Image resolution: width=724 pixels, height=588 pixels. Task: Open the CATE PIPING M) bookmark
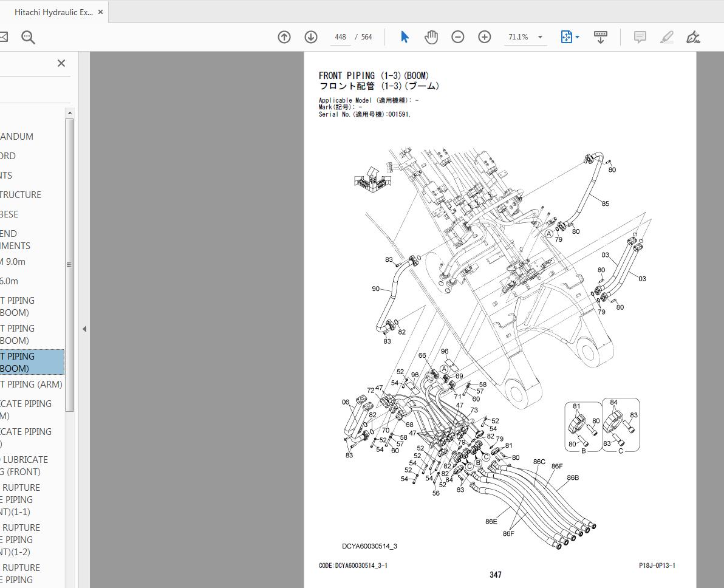(x=26, y=409)
